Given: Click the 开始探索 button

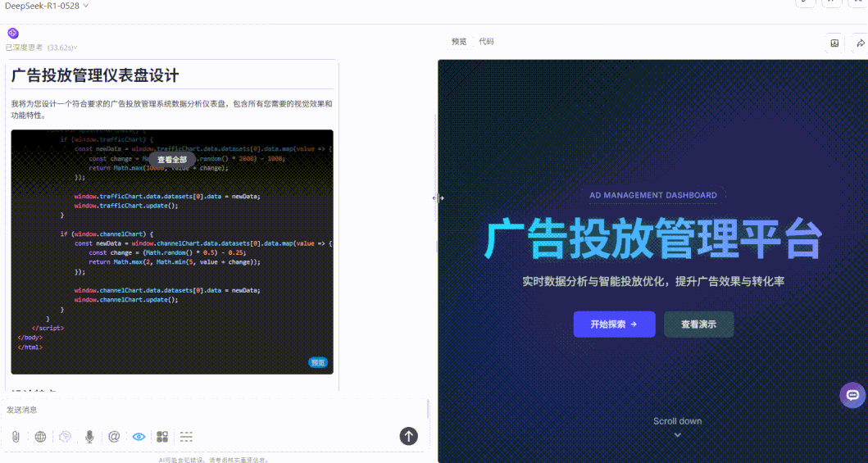Looking at the screenshot, I should pos(614,325).
